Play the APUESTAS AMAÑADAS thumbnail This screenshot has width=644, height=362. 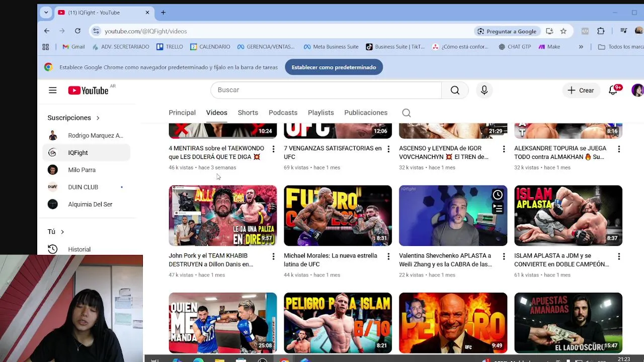click(x=568, y=323)
